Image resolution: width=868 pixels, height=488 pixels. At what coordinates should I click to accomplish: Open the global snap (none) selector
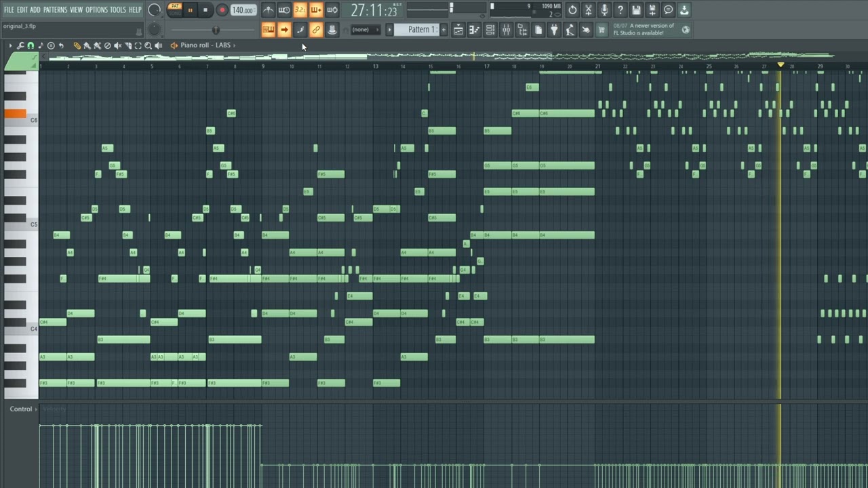(366, 30)
